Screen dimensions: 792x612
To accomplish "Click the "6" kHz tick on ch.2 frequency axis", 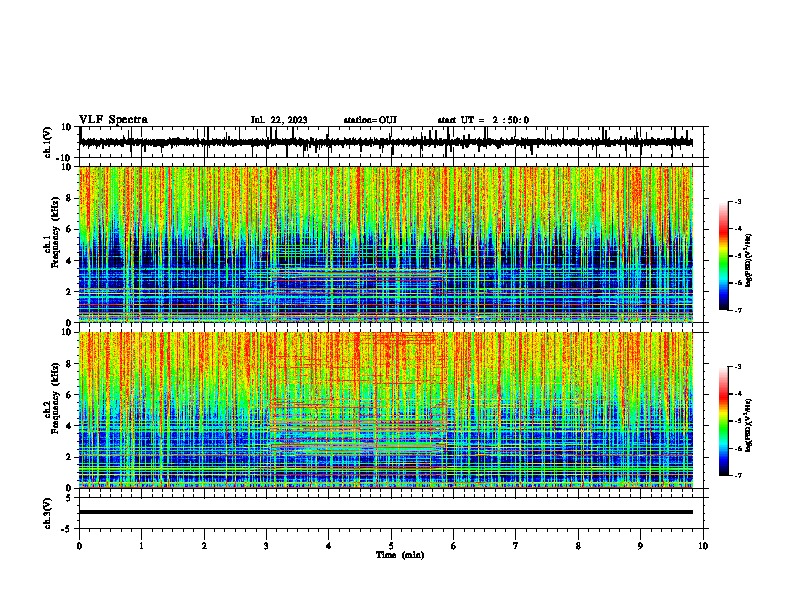I will click(x=70, y=395).
